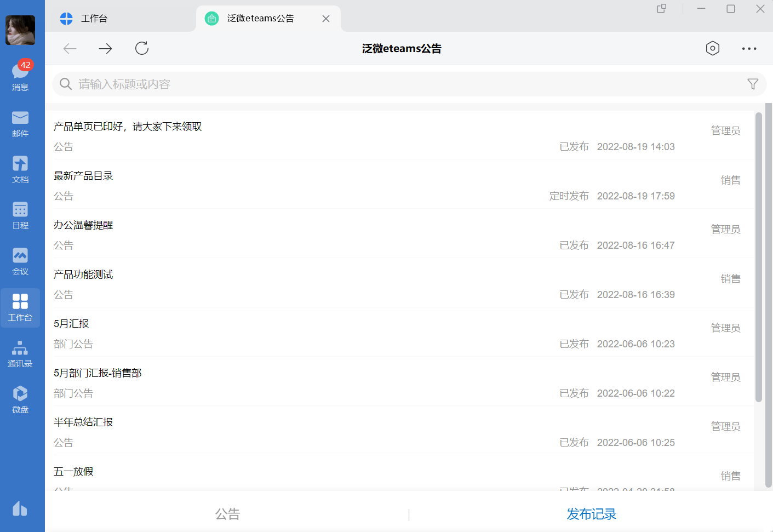This screenshot has width=773, height=532.
Task: Open the 通讯录 contacts icon
Action: tap(20, 353)
